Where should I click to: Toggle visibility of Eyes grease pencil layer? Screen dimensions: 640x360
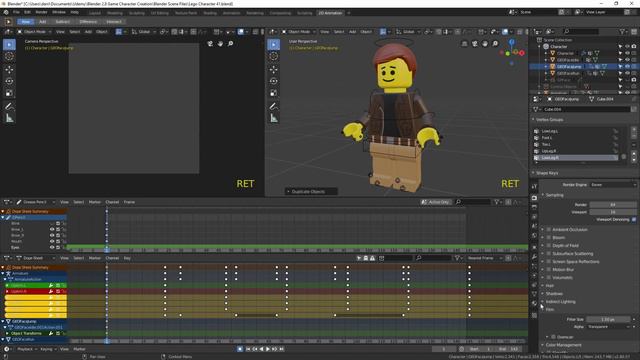pyautogui.click(x=52, y=247)
